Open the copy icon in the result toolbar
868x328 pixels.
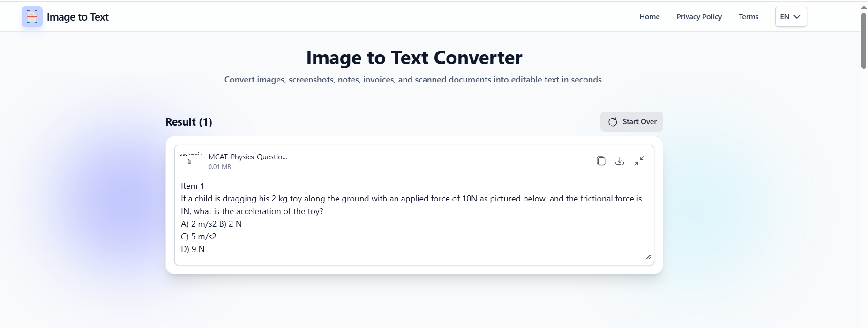coord(601,161)
